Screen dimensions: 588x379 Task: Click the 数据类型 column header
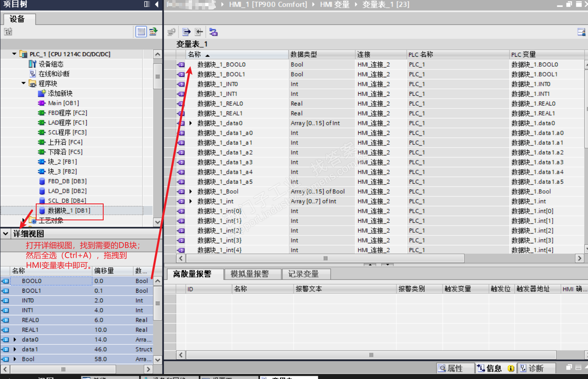(322, 55)
